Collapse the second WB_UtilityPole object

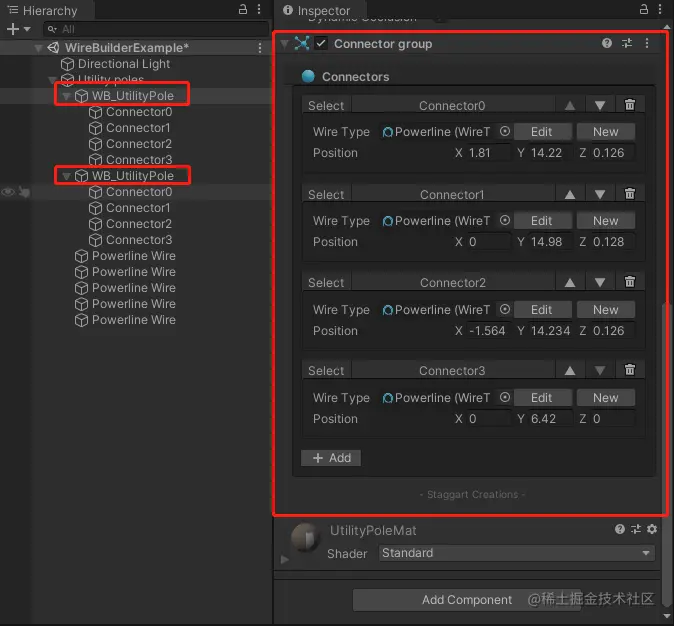pyautogui.click(x=66, y=176)
